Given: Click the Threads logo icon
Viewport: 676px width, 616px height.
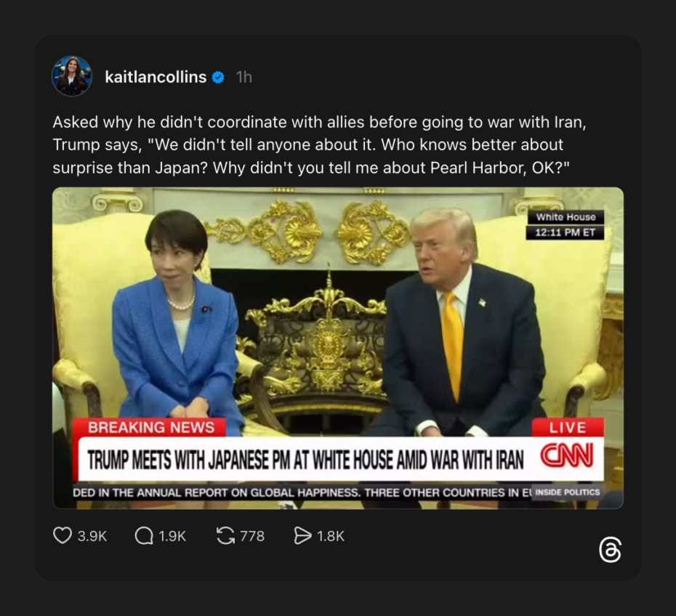Looking at the screenshot, I should click(x=610, y=550).
